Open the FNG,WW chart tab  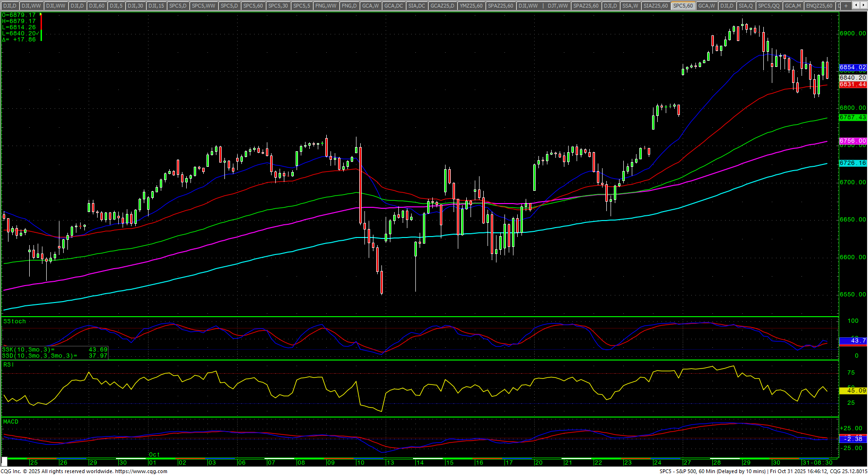click(326, 6)
